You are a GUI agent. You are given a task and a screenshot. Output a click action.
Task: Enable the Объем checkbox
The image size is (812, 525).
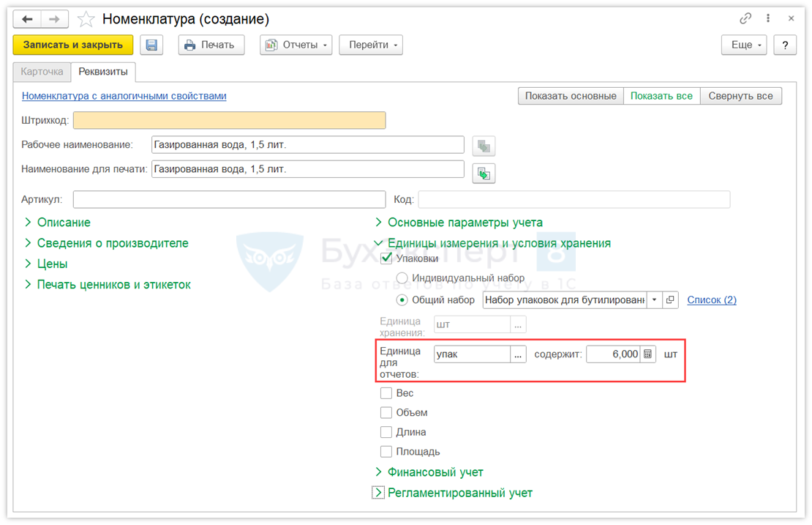pos(386,412)
